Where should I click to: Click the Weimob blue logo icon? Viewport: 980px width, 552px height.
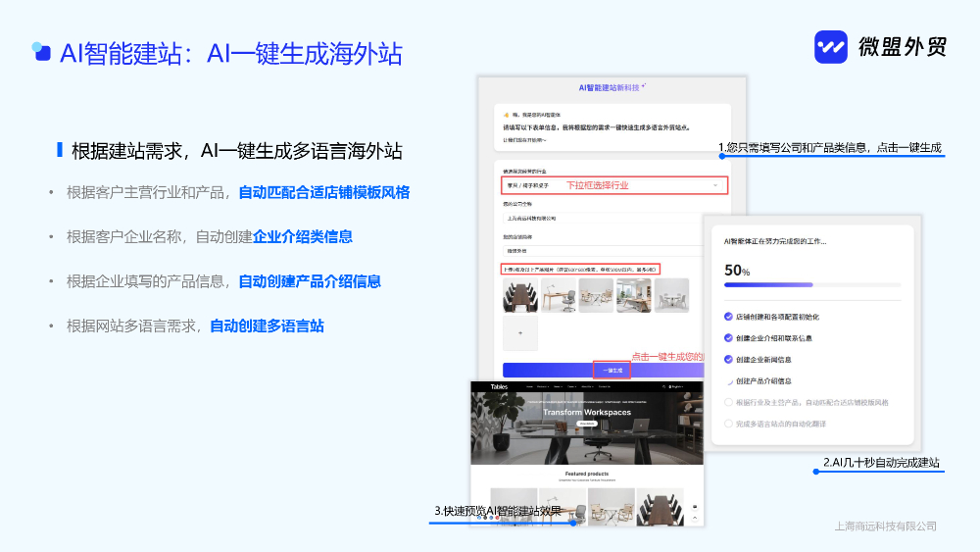(831, 47)
